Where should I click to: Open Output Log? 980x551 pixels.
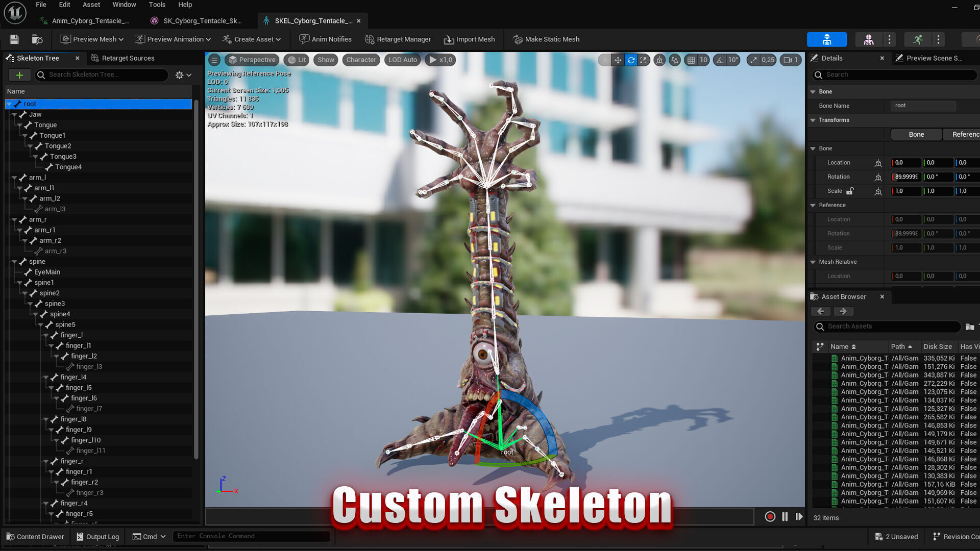pyautogui.click(x=97, y=536)
